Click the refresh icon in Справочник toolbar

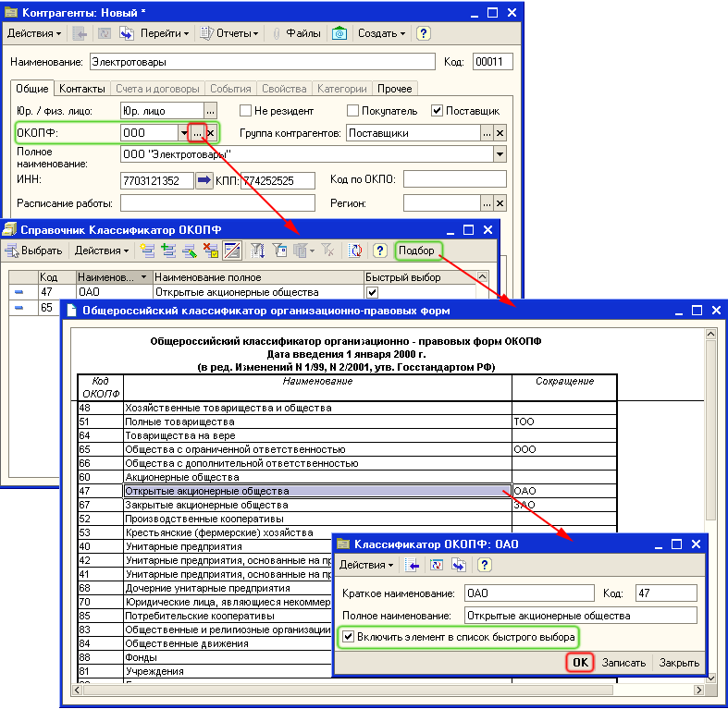[355, 251]
